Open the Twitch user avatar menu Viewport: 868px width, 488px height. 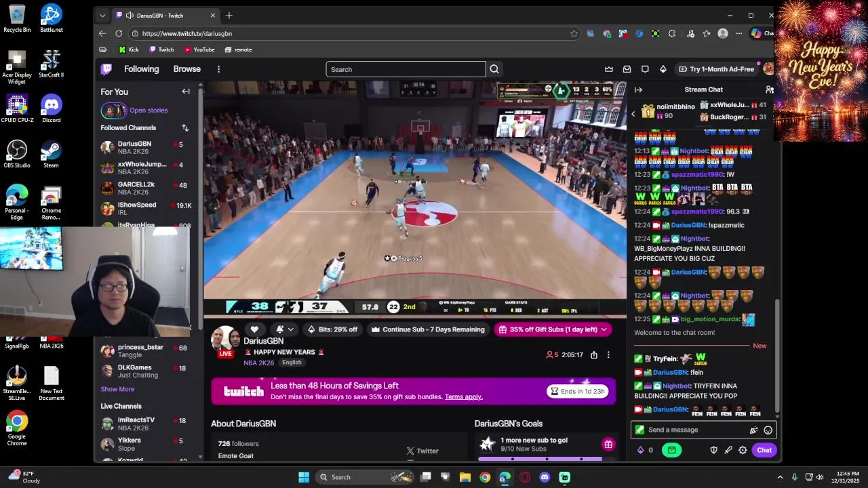(x=768, y=69)
